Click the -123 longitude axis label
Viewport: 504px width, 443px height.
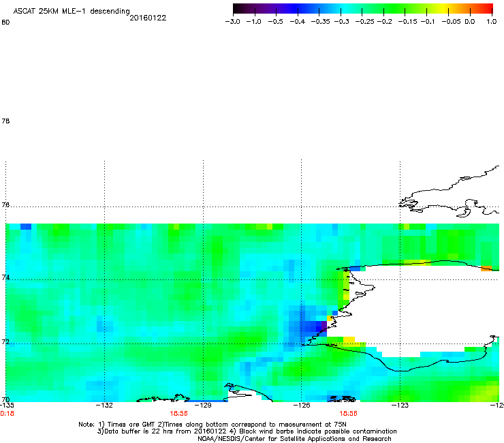(x=400, y=405)
